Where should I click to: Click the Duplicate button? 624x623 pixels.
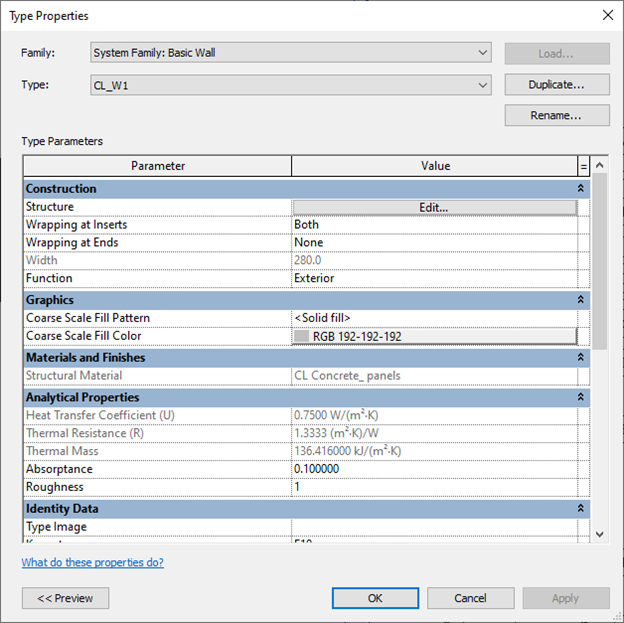coord(556,85)
